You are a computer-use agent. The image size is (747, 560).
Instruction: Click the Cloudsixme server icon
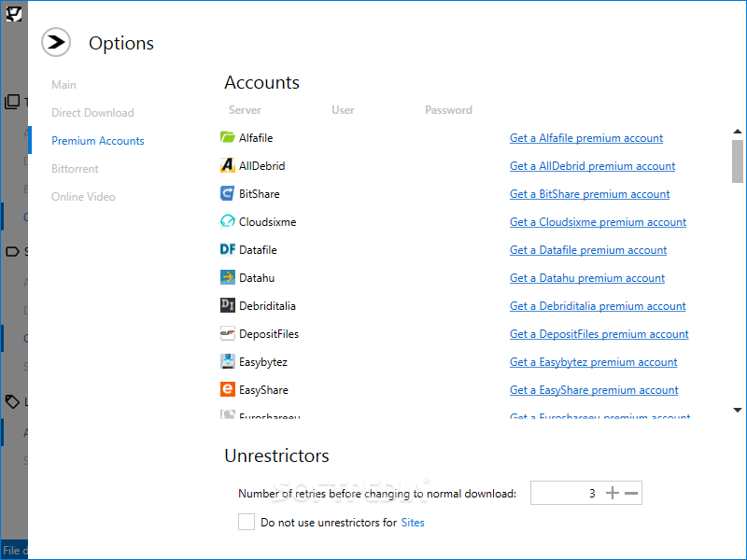(227, 221)
